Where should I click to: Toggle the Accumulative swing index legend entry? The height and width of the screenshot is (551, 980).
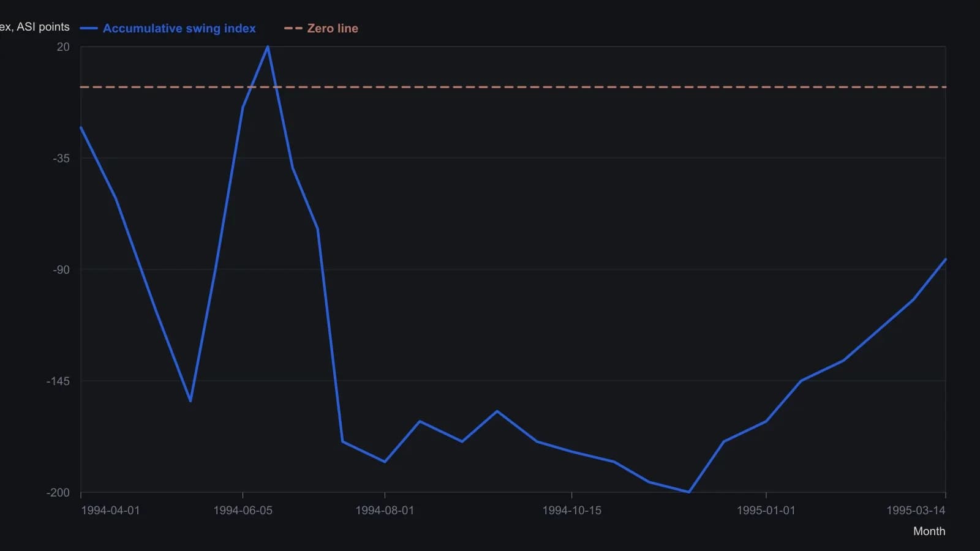coord(168,28)
